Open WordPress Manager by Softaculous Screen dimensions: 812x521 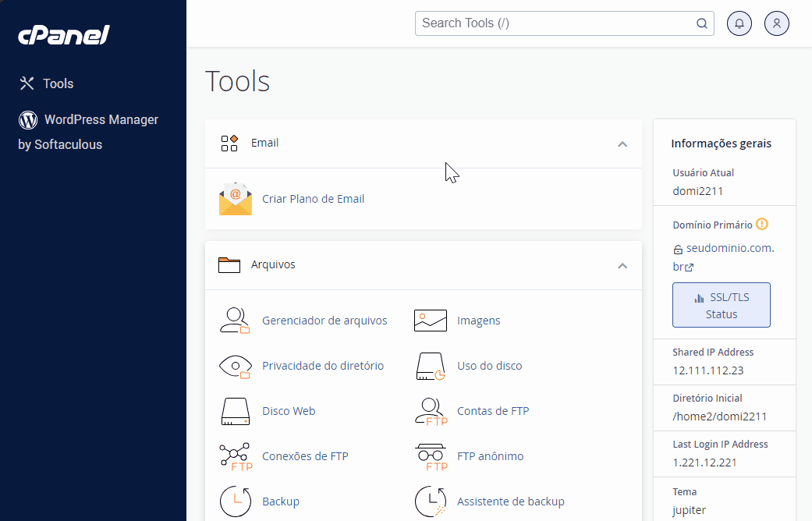[x=88, y=132]
